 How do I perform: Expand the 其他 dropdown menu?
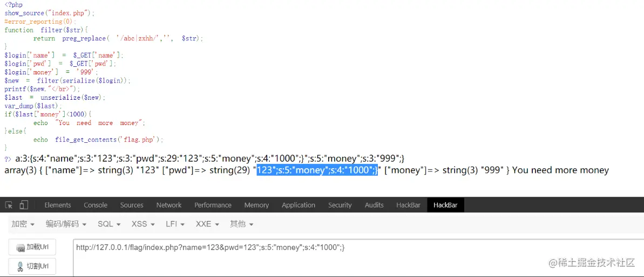click(241, 224)
